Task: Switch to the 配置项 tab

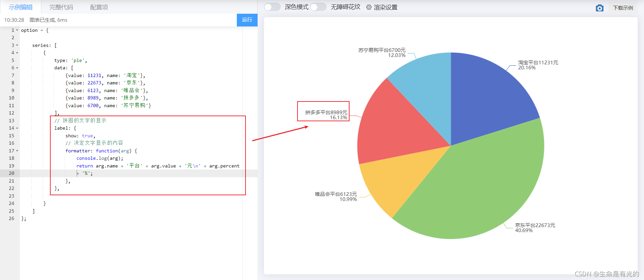Action: [x=99, y=7]
